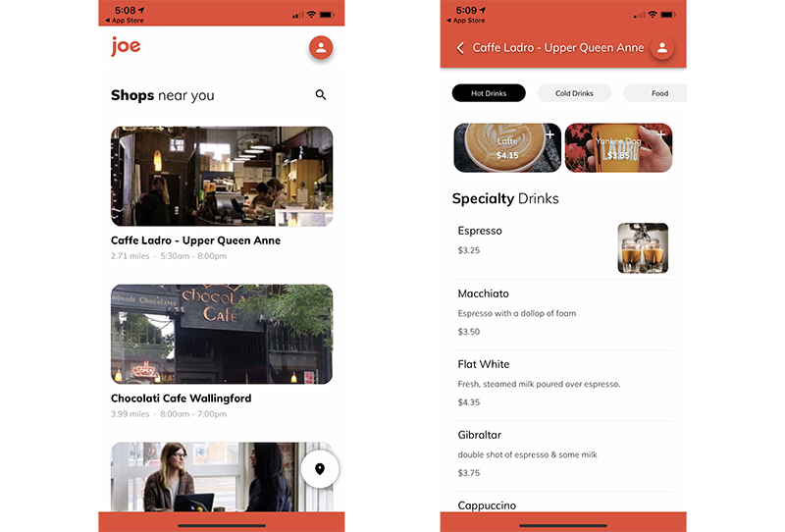
Task: Switch to the Cold Drinks tab
Action: (574, 93)
